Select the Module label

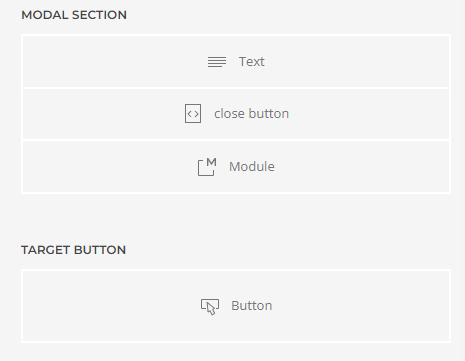pyautogui.click(x=252, y=167)
